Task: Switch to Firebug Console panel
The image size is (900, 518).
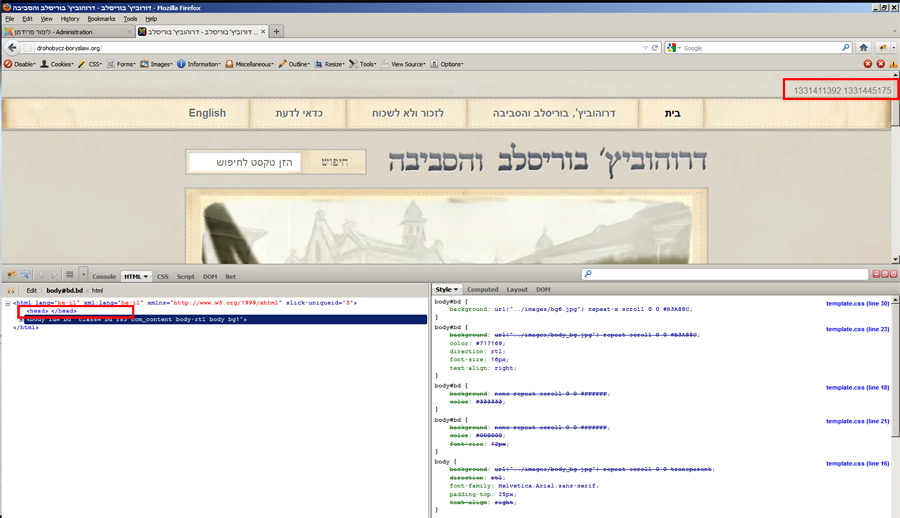Action: [x=104, y=276]
